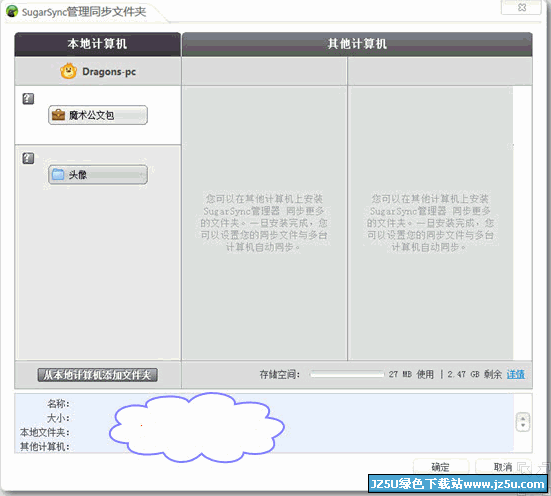Screen dimensions: 551x496
Task: Click the 大小 label in info panel
Action: pos(58,418)
